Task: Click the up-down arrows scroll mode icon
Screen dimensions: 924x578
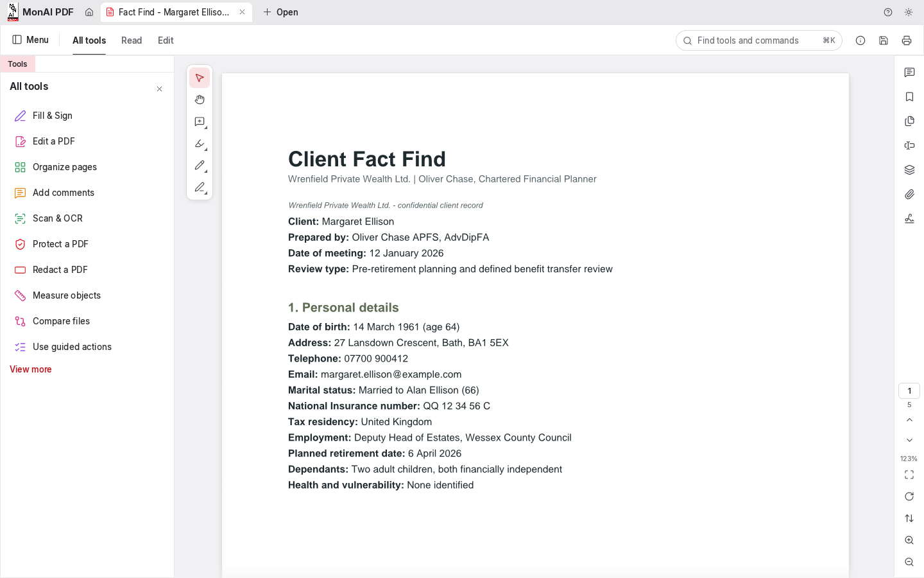Action: (x=909, y=518)
